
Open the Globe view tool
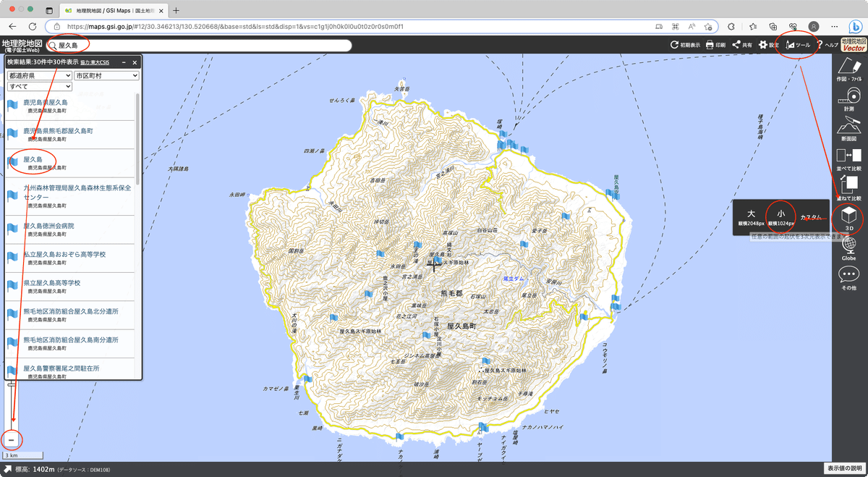point(848,248)
